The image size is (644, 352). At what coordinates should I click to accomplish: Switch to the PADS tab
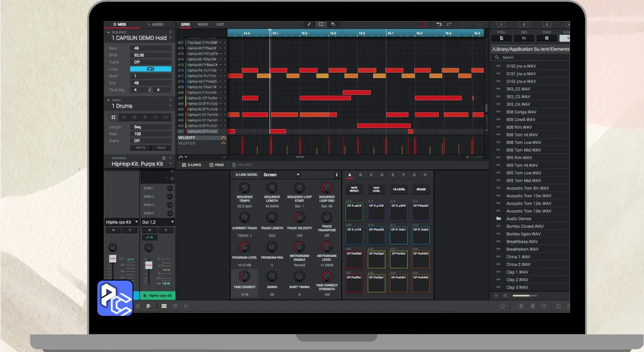(216, 165)
